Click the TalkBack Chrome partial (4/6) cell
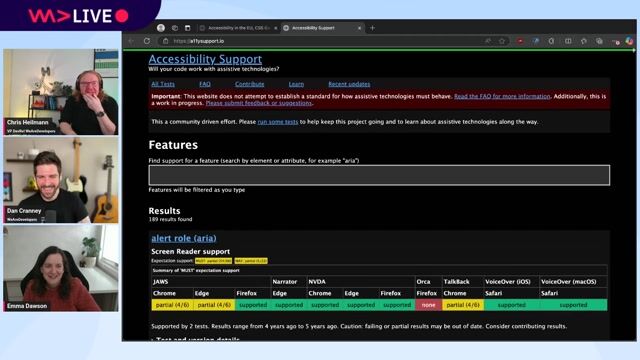 click(463, 305)
